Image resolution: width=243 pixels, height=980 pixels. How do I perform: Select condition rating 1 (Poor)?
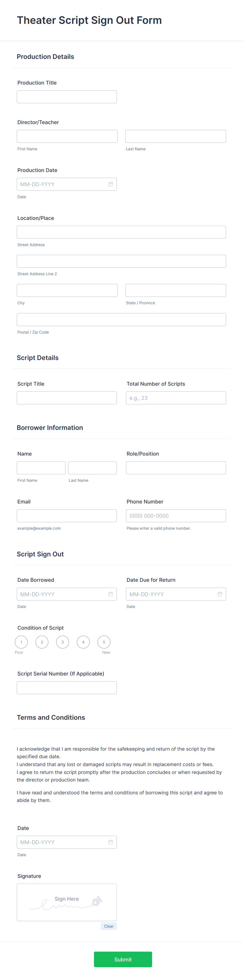(21, 642)
